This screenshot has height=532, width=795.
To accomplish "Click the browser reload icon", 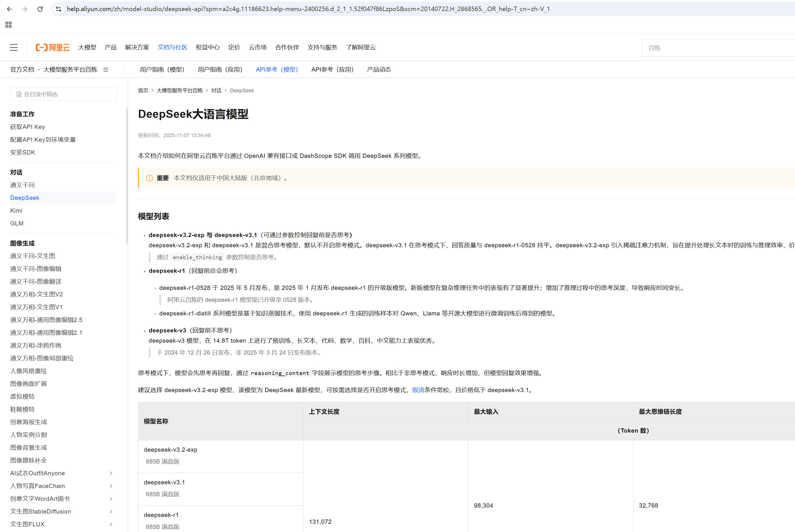I will (x=40, y=9).
